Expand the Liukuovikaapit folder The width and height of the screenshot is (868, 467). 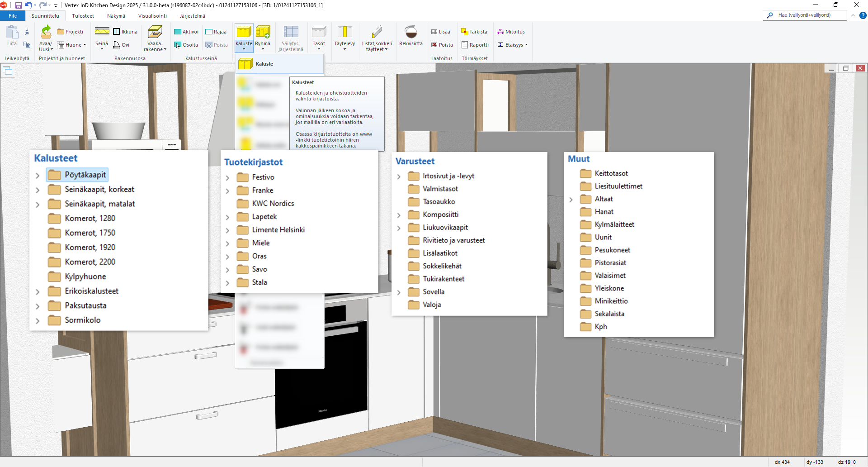[399, 228]
